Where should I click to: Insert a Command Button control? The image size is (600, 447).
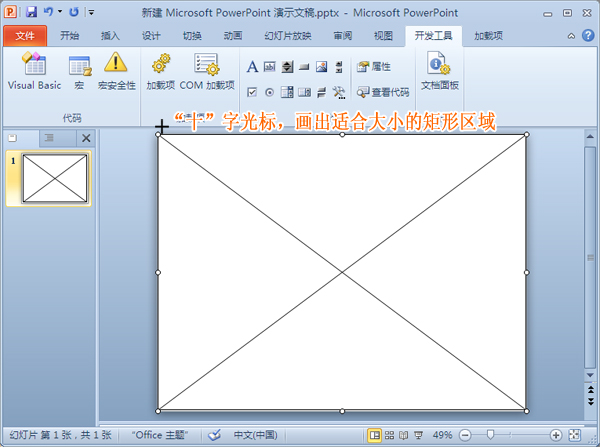304,67
